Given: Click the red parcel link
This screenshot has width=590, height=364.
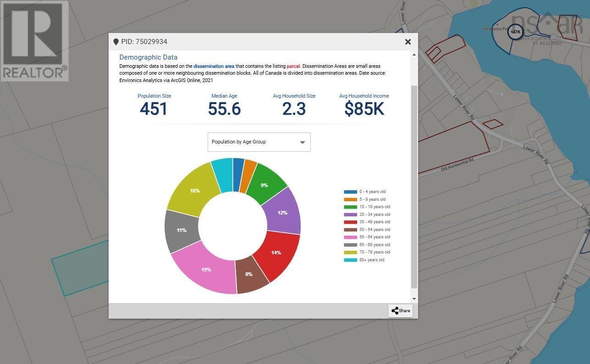Looking at the screenshot, I should tap(293, 66).
